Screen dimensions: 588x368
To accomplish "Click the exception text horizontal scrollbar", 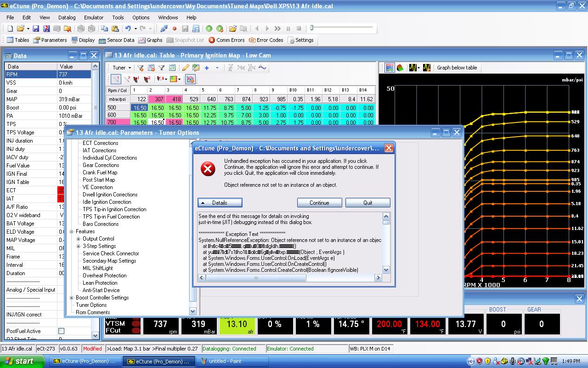I will [290, 278].
